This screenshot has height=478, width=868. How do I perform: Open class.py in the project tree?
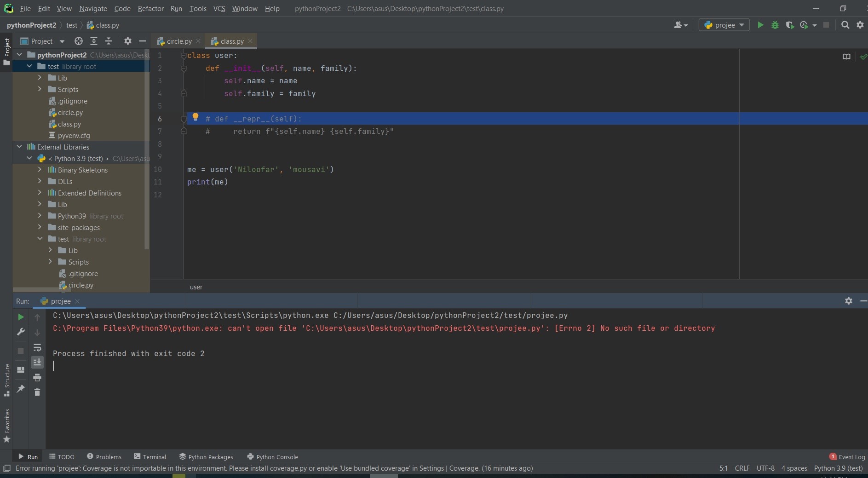click(x=69, y=124)
